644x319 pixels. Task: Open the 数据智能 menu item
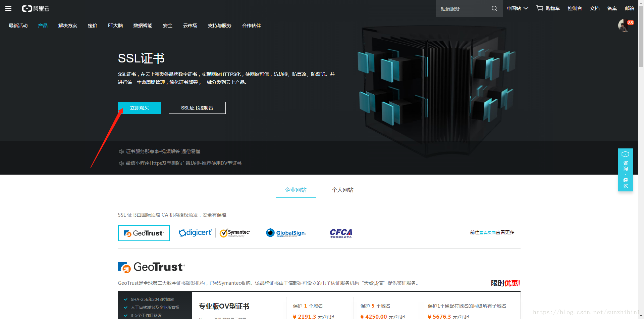point(143,26)
